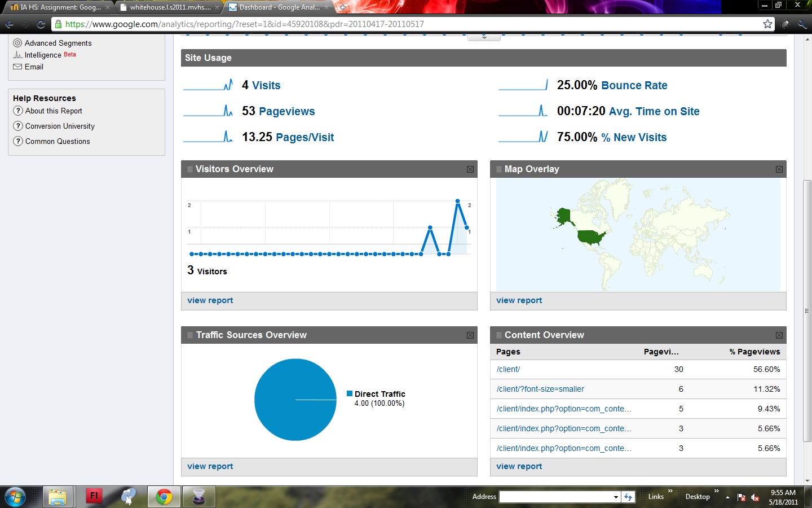The height and width of the screenshot is (508, 812).
Task: Open the Advanced Segments icon in the sidebar
Action: click(x=17, y=43)
